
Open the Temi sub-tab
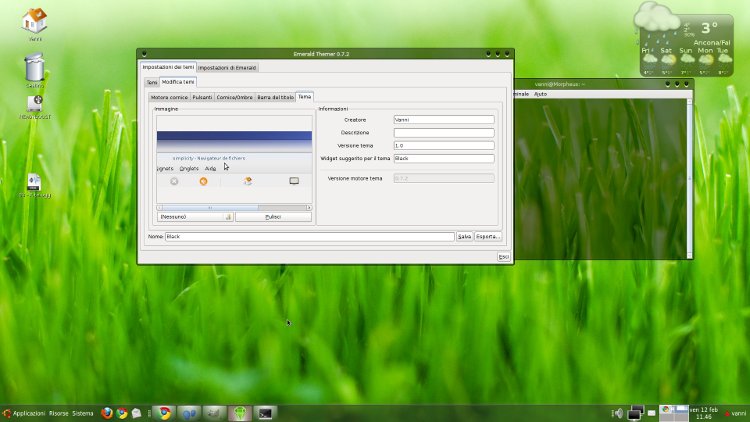152,82
